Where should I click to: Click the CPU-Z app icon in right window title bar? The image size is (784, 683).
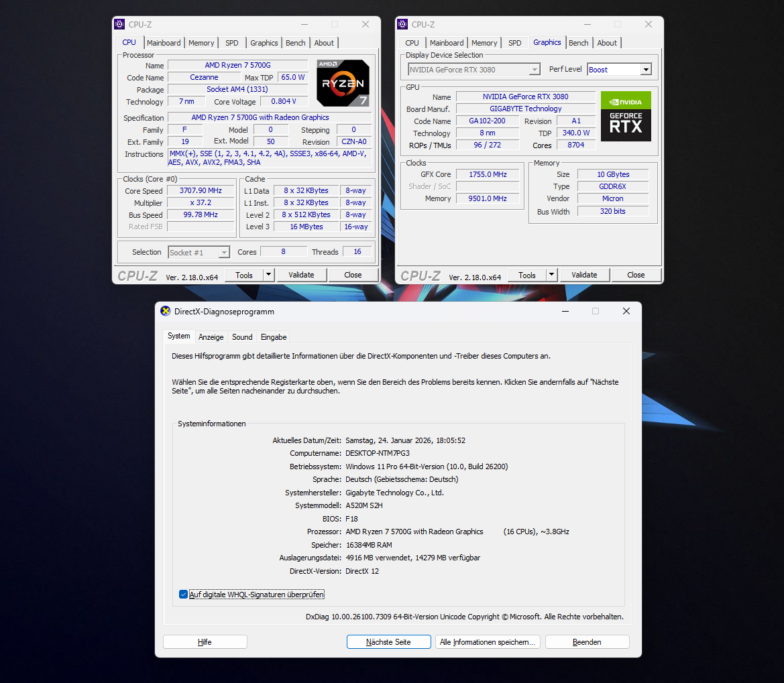click(402, 24)
